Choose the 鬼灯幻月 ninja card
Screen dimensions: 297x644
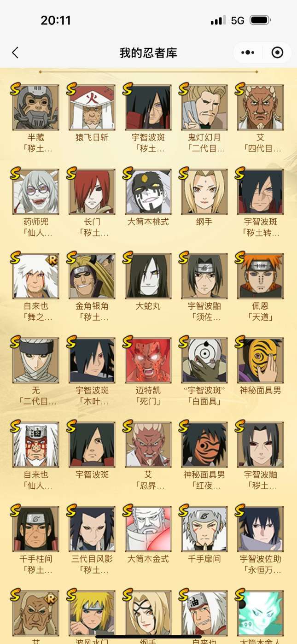click(204, 108)
